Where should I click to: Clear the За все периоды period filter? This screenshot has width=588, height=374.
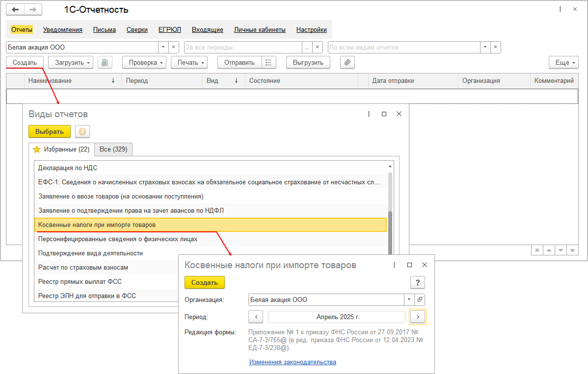click(317, 47)
